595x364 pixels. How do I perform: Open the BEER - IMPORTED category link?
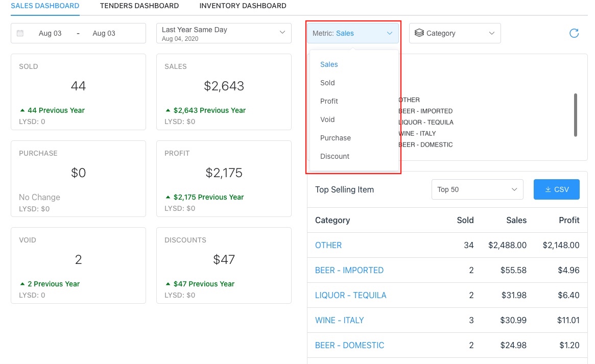click(x=349, y=270)
